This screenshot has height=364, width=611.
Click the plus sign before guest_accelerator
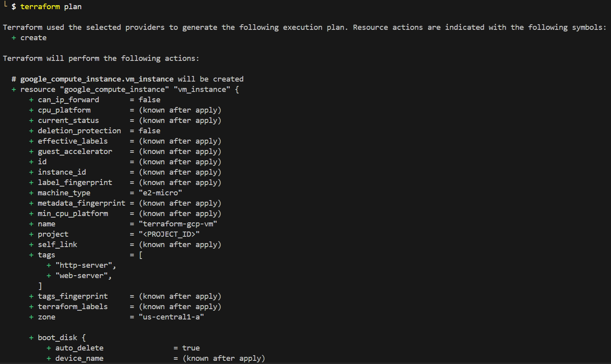point(31,152)
